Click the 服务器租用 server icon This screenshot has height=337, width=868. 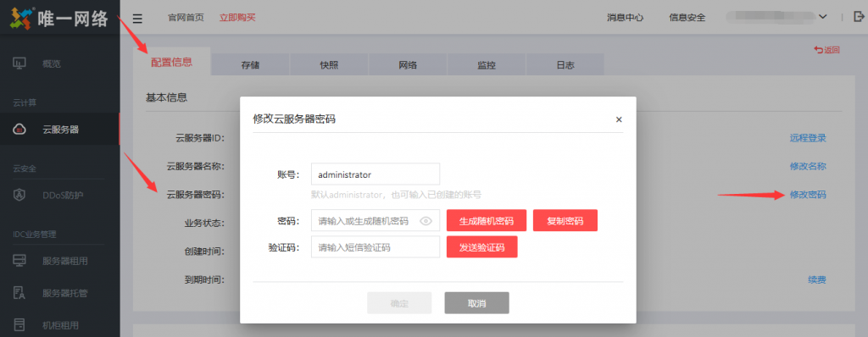pos(19,261)
